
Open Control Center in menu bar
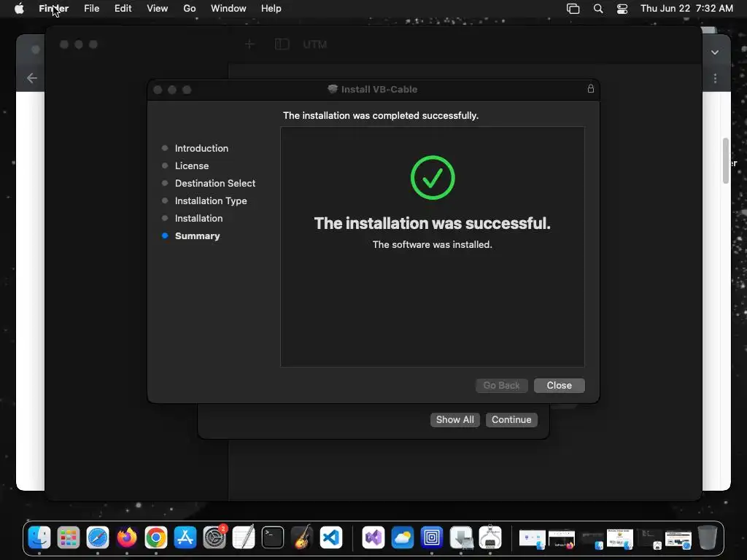pyautogui.click(x=622, y=9)
